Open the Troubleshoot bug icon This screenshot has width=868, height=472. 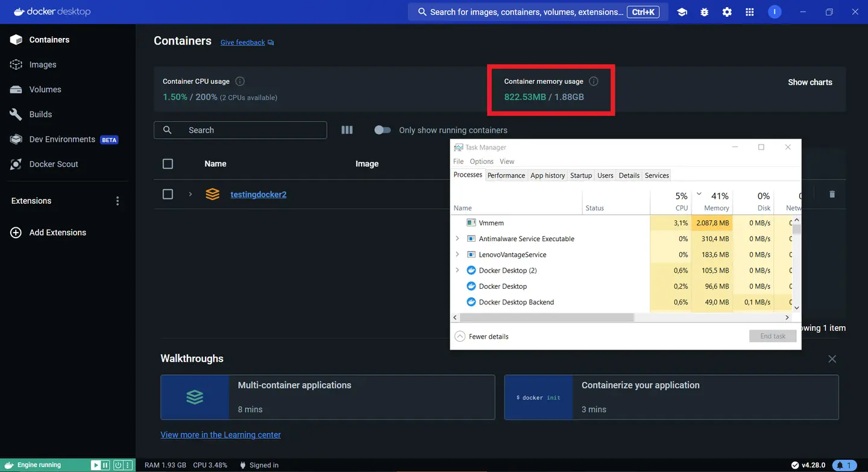coord(705,12)
